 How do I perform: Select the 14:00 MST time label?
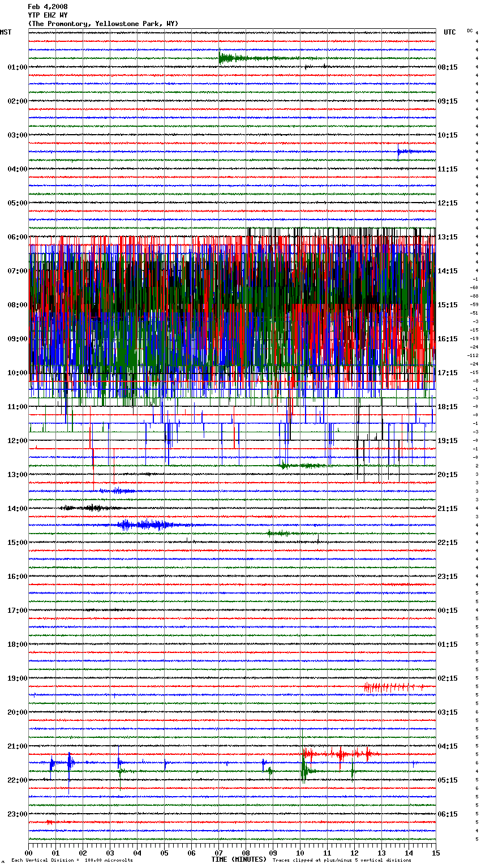click(18, 509)
